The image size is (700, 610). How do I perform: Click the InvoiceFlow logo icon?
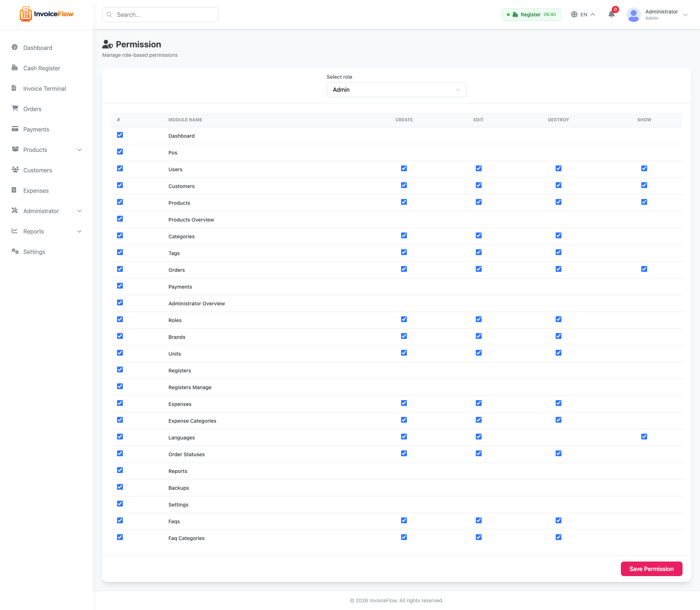[x=26, y=14]
